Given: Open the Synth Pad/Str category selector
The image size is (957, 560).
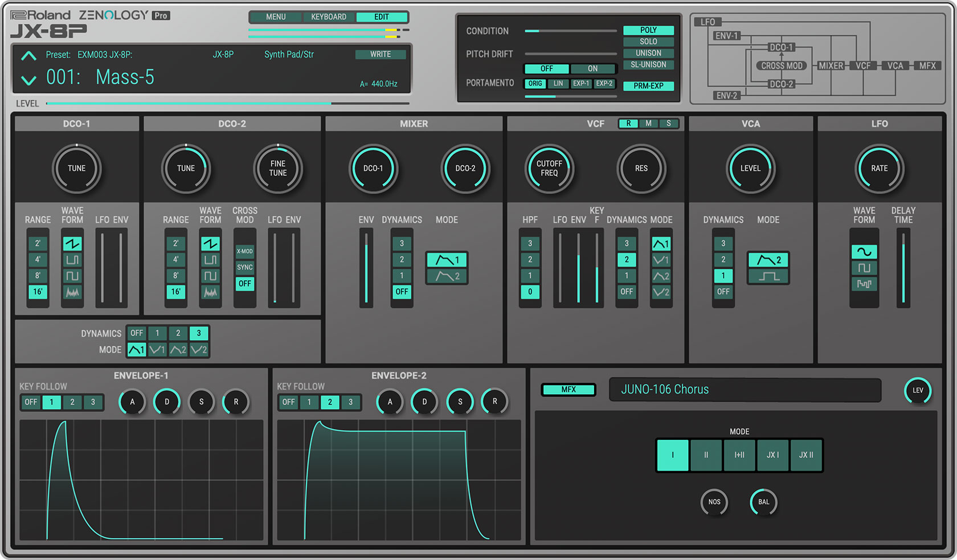Looking at the screenshot, I should click(x=289, y=55).
